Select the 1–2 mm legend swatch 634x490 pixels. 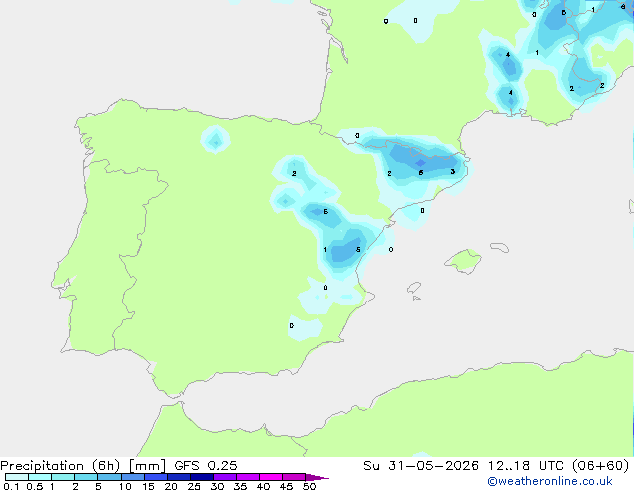pos(63,477)
